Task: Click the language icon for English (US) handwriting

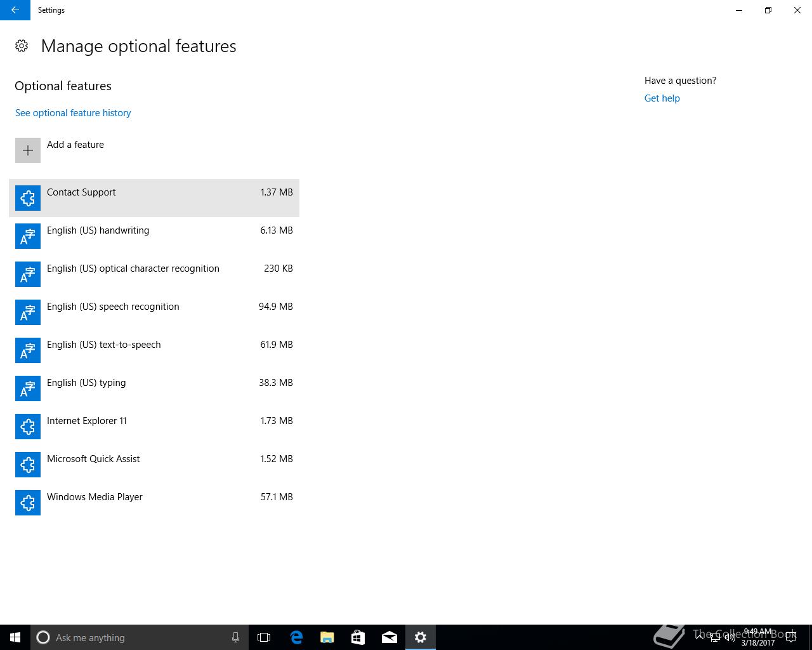Action: point(28,236)
